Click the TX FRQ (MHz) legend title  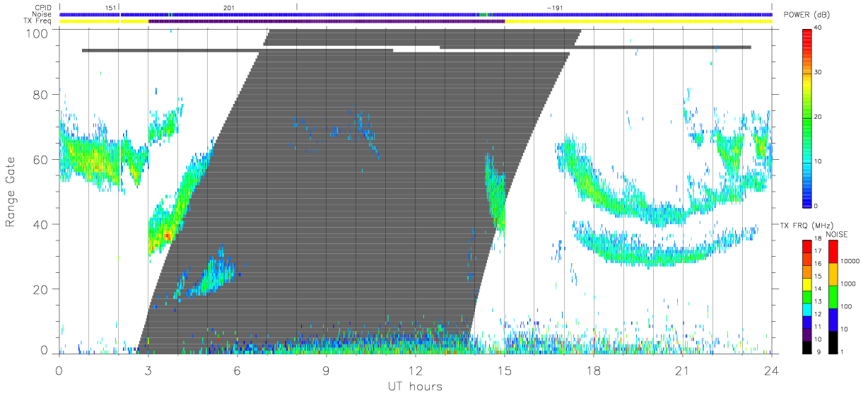[x=807, y=226]
